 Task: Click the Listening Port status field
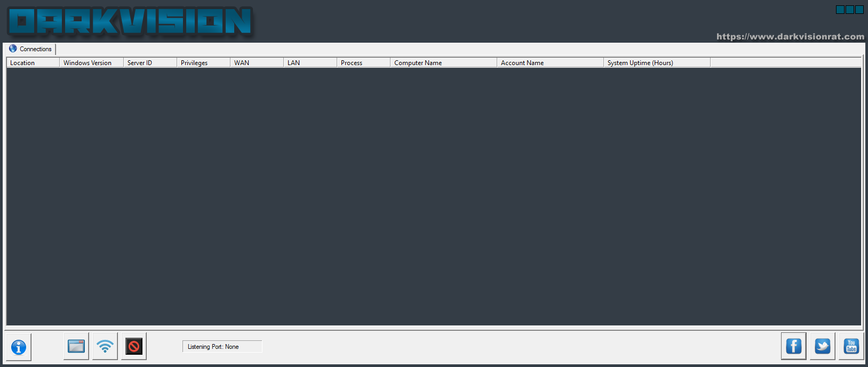click(222, 347)
